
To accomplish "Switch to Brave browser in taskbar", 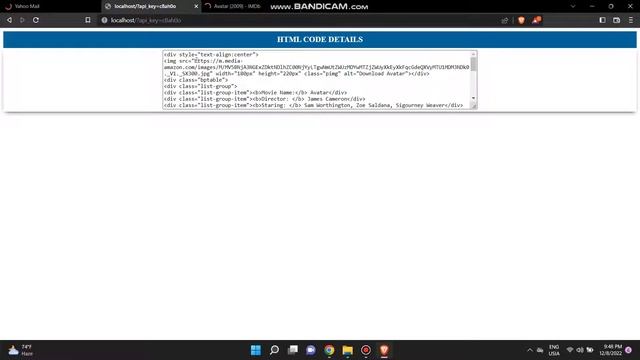I will point(384,350).
